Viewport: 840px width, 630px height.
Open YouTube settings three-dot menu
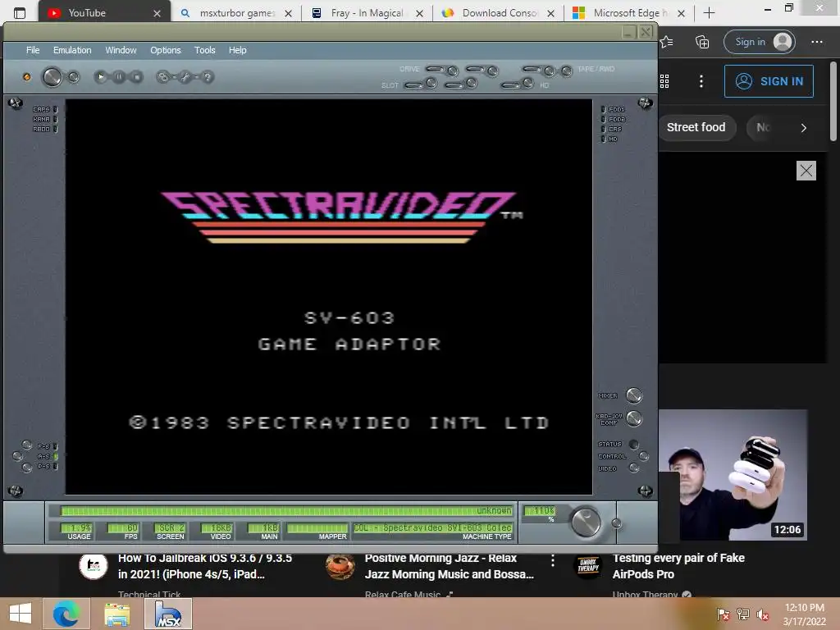[701, 81]
